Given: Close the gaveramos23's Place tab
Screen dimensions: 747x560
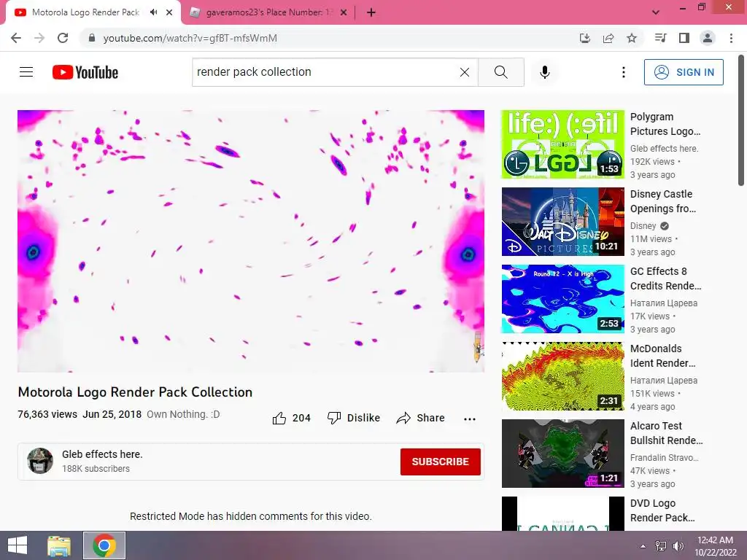Looking at the screenshot, I should coord(344,12).
